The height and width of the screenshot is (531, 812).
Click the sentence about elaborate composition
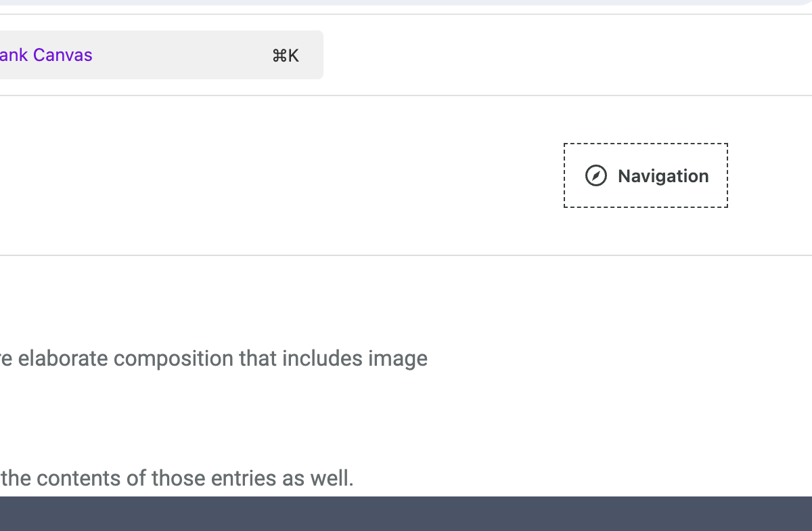pos(214,358)
